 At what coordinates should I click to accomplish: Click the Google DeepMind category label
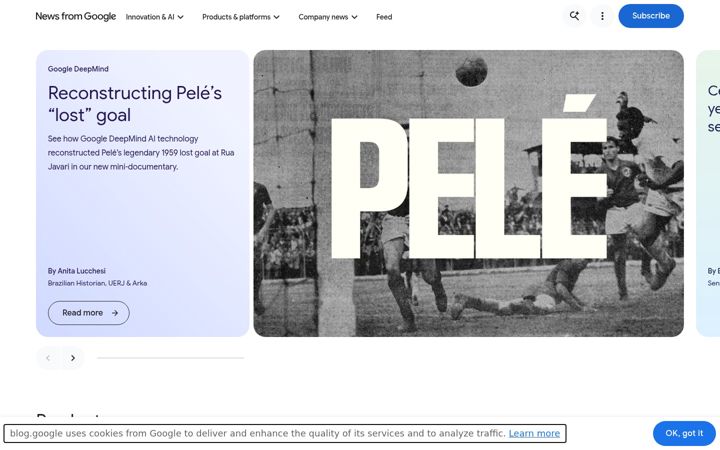tap(78, 69)
